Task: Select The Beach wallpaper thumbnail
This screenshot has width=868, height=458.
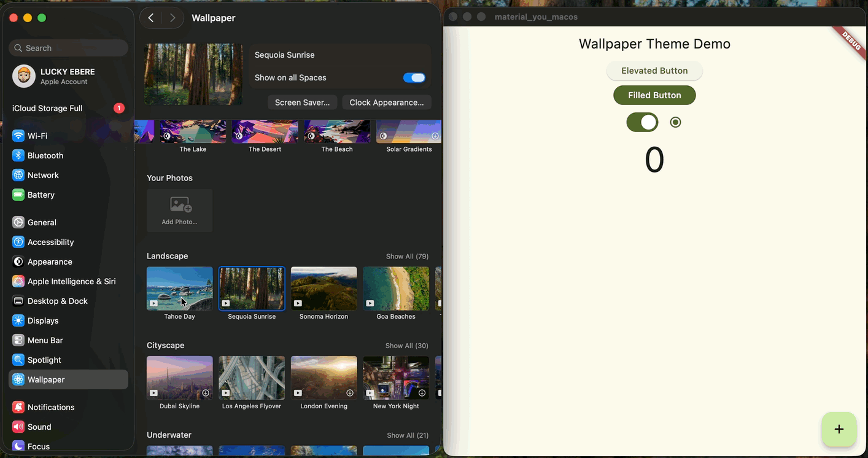Action: tap(337, 131)
